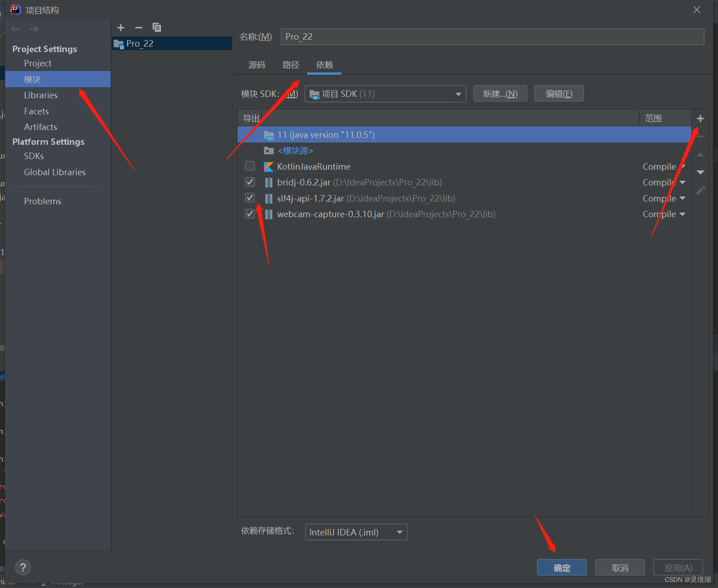
Task: Select the slf4j-api-1.7.2.jar row
Action: click(x=464, y=198)
